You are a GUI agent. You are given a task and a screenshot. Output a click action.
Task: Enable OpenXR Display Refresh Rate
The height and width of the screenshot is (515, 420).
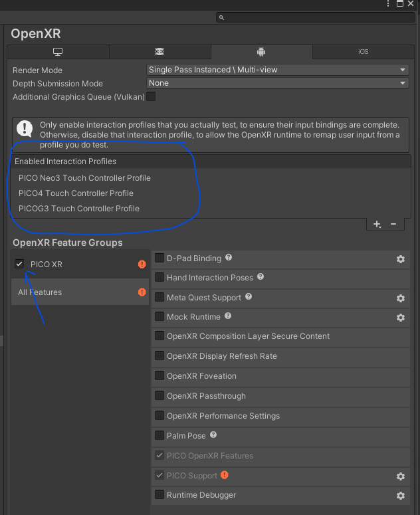[159, 356]
